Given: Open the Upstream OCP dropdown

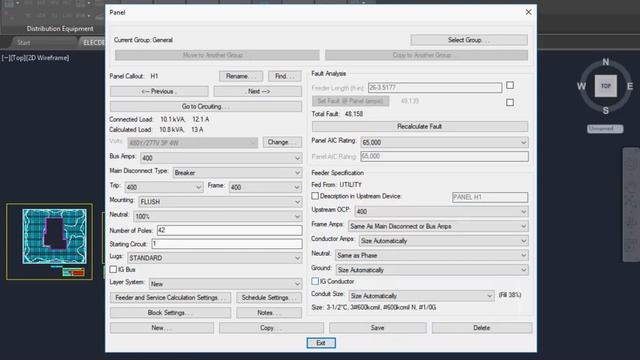Looking at the screenshot, I should coord(442,211).
